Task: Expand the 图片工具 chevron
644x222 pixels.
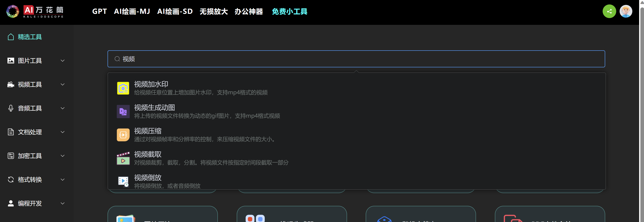Action: [63, 61]
